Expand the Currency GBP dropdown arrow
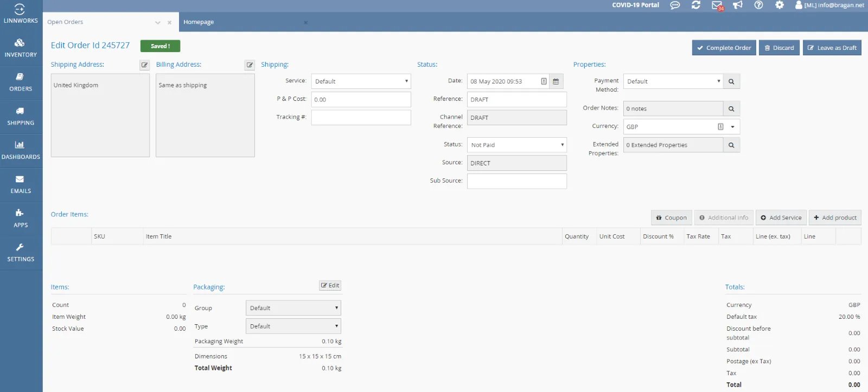 click(x=732, y=127)
